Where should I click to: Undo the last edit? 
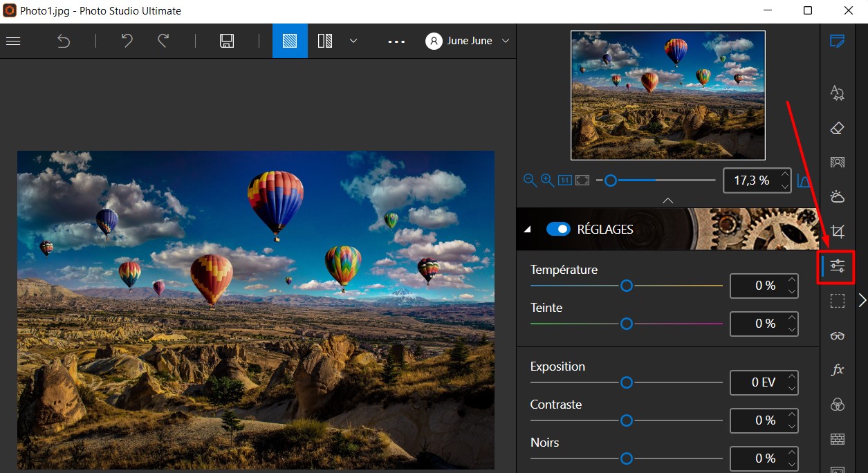(x=127, y=41)
